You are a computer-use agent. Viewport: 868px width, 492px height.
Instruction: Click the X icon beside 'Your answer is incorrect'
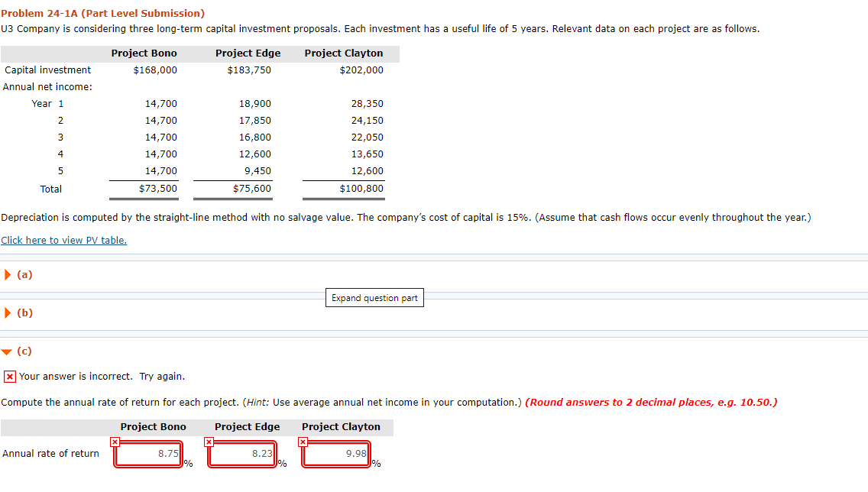[x=8, y=376]
